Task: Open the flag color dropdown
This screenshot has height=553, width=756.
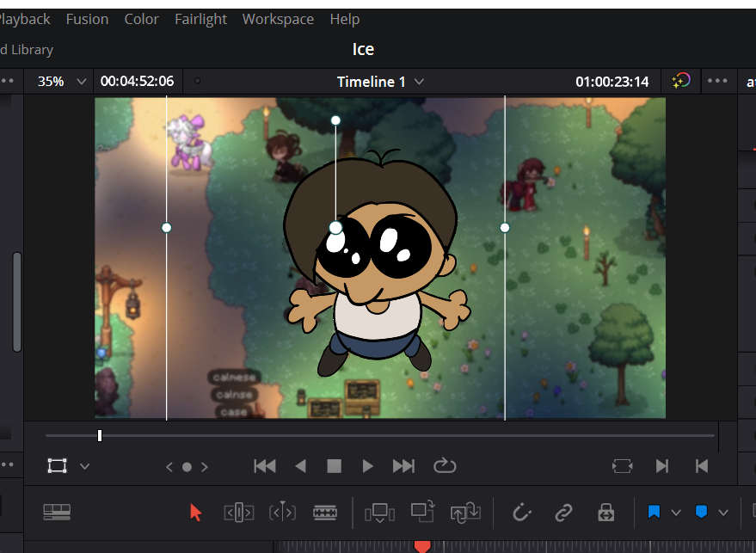Action: pos(676,513)
